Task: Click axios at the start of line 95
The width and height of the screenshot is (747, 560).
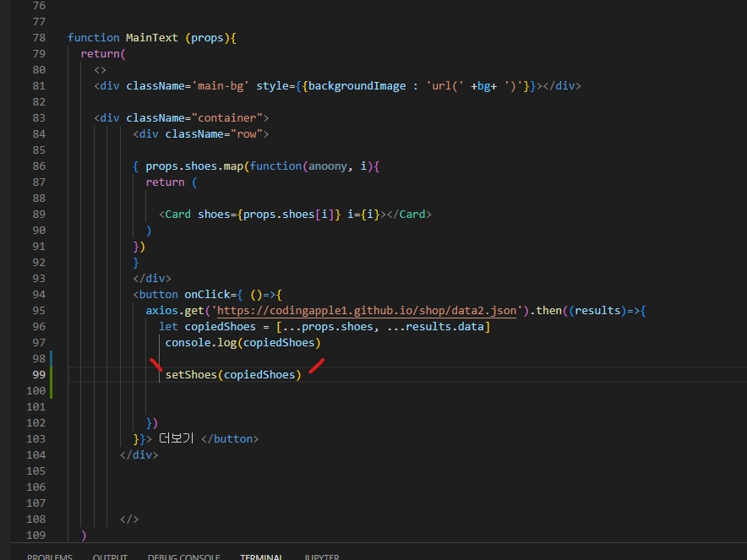Action: click(x=161, y=311)
